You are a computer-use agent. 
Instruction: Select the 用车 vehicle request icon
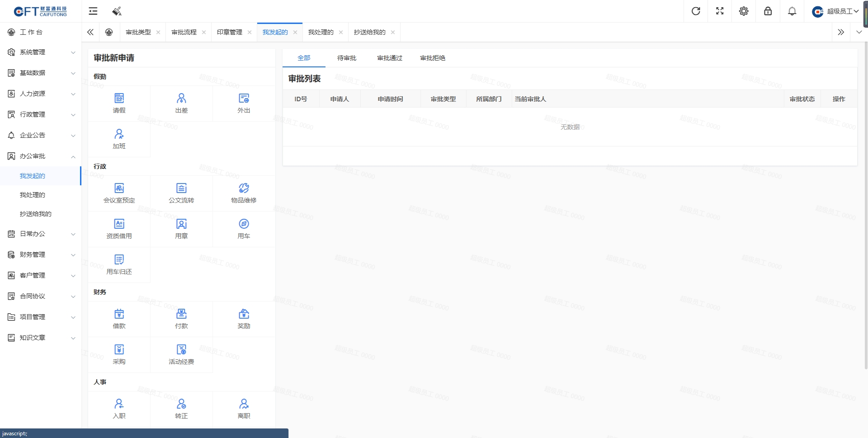click(x=244, y=229)
